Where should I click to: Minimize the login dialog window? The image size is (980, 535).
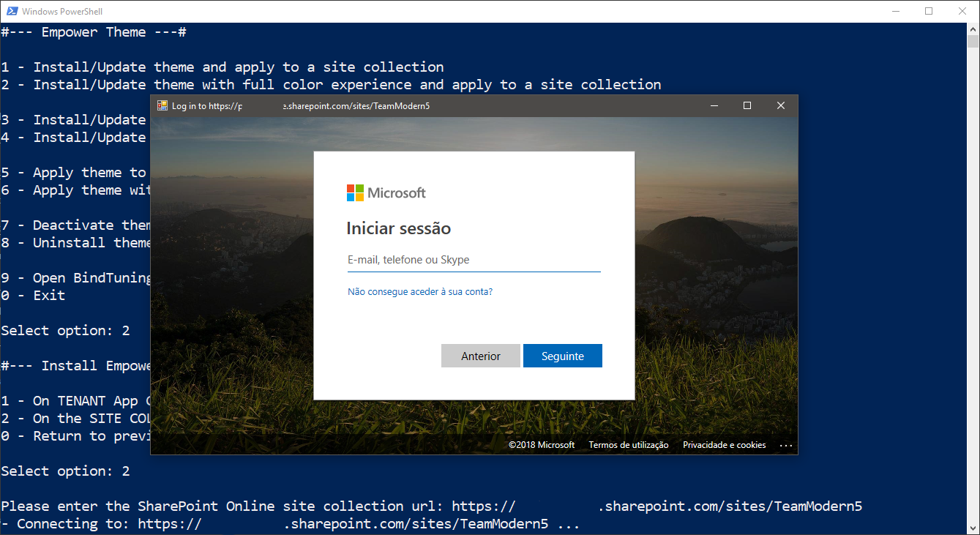point(714,105)
